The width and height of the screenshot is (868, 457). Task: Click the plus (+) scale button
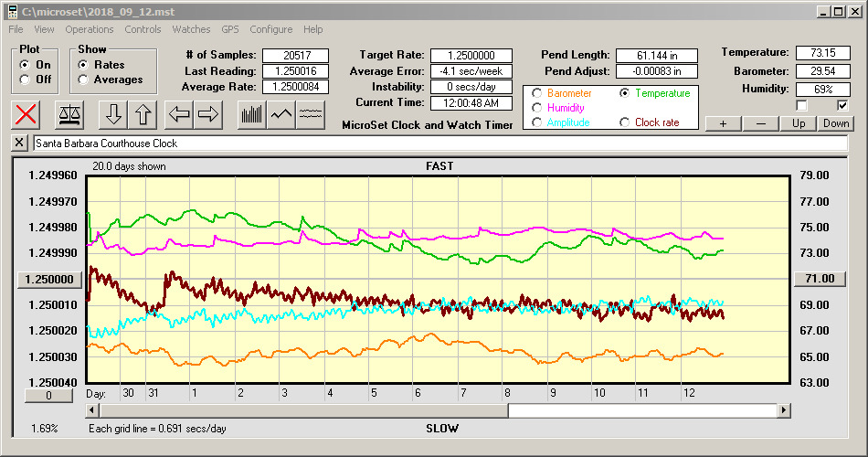[723, 123]
